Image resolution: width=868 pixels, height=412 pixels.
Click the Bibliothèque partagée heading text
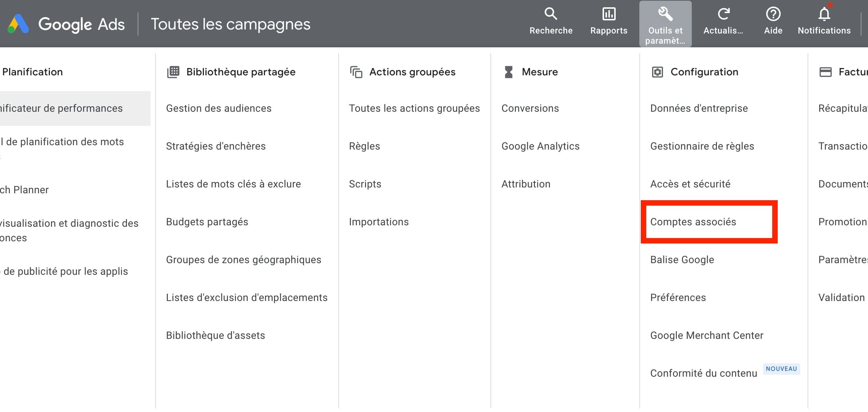click(241, 72)
